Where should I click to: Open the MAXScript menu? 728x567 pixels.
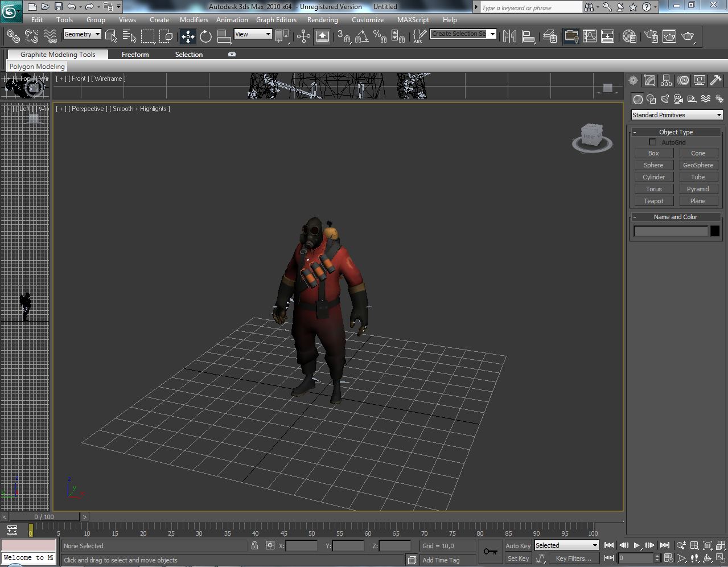413,19
